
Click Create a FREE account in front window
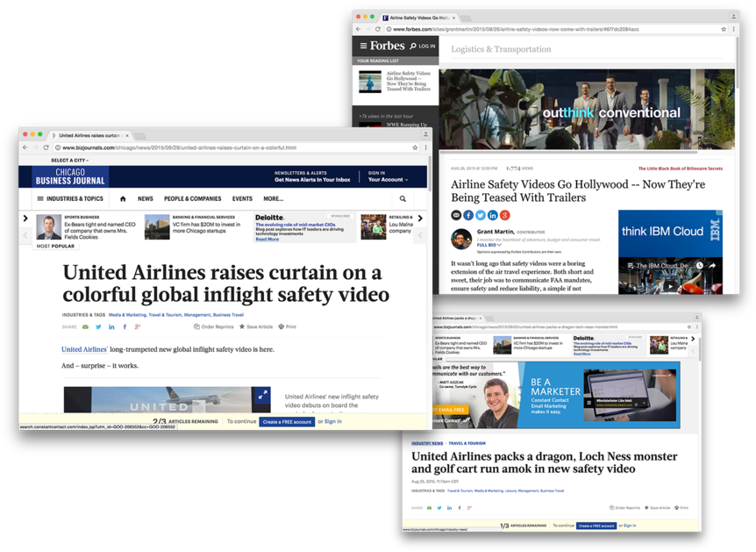pyautogui.click(x=287, y=422)
